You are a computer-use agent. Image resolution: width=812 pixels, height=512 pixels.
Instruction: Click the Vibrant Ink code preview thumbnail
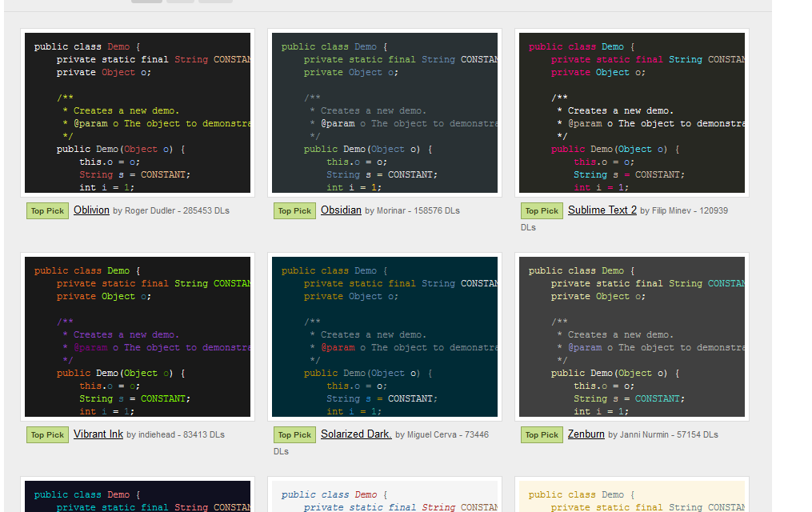click(x=138, y=337)
